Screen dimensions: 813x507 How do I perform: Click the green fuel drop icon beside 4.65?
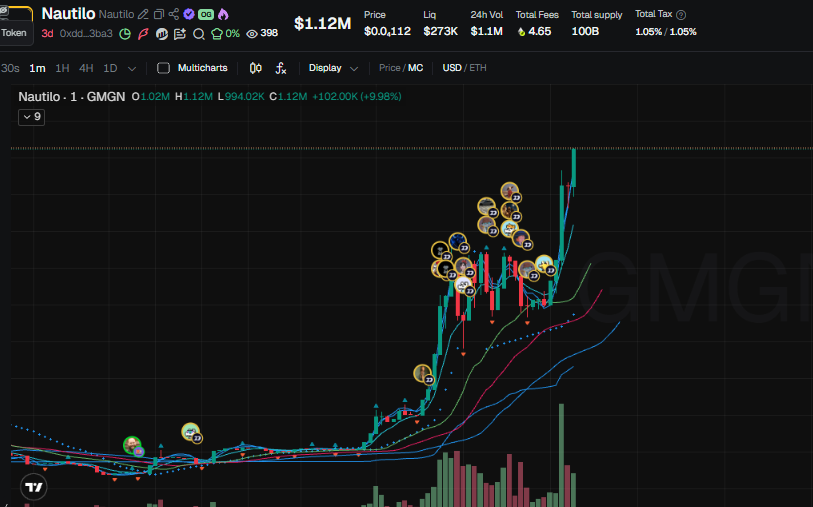[x=522, y=32]
